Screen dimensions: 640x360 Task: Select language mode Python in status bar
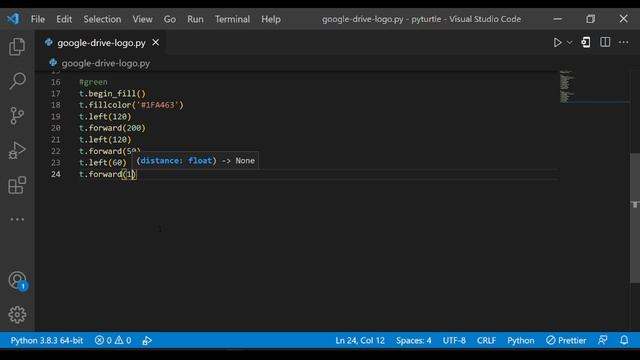[521, 340]
